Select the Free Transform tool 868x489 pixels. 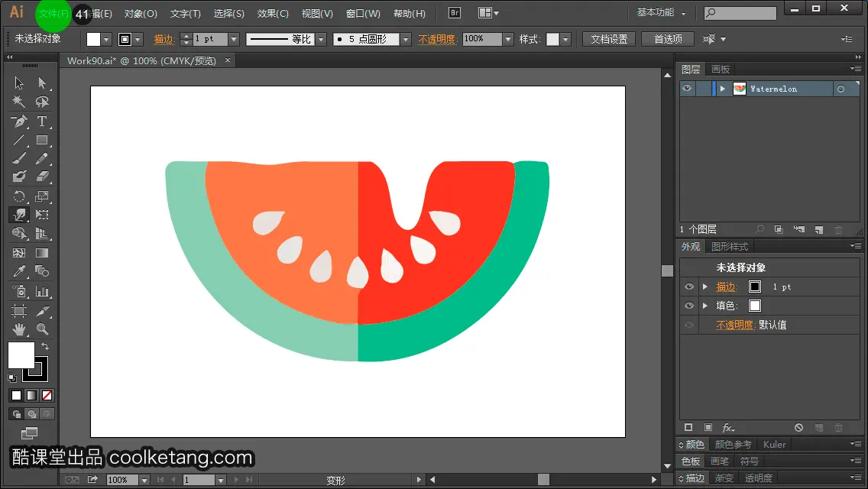pos(42,214)
